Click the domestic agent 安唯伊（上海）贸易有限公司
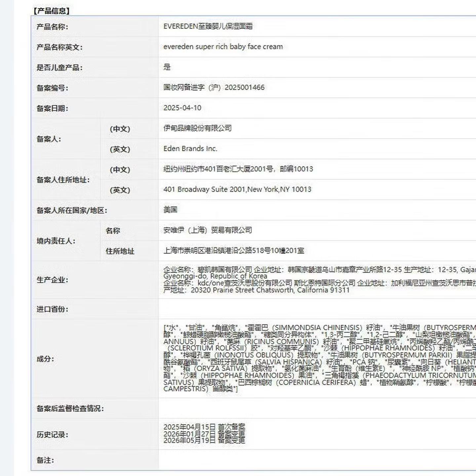Viewport: 476px width, 476px height. coord(208,230)
